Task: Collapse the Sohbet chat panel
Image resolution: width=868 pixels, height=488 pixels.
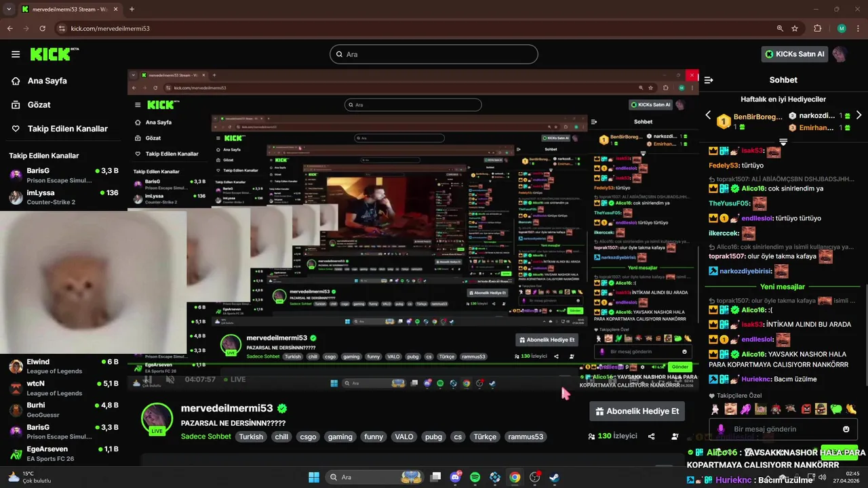Action: (709, 80)
